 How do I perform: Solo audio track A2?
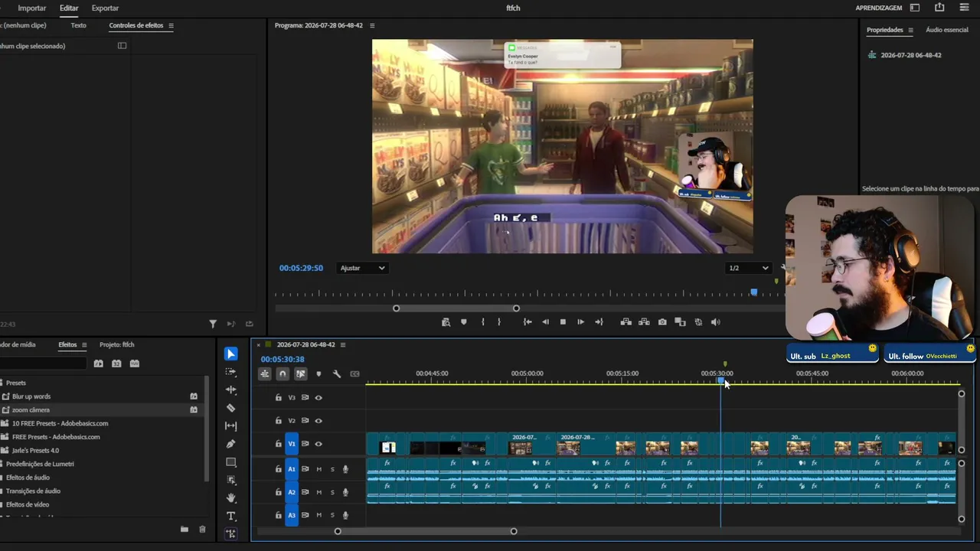332,492
